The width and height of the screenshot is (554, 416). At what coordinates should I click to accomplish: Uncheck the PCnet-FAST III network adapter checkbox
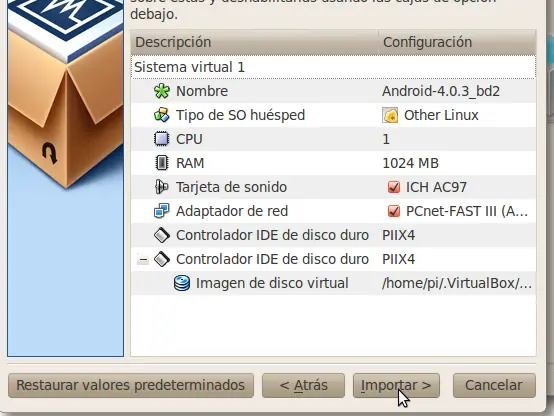point(394,211)
